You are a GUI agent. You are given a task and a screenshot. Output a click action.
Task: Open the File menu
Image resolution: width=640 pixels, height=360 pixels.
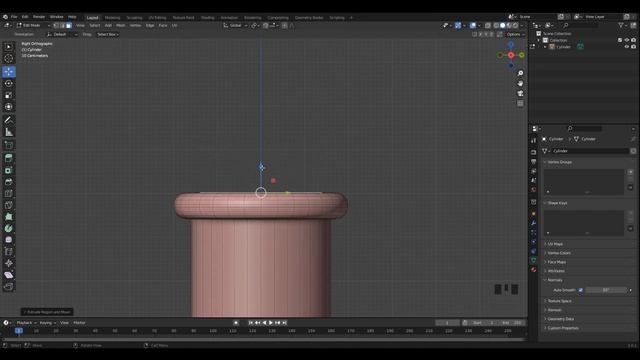(x=14, y=17)
